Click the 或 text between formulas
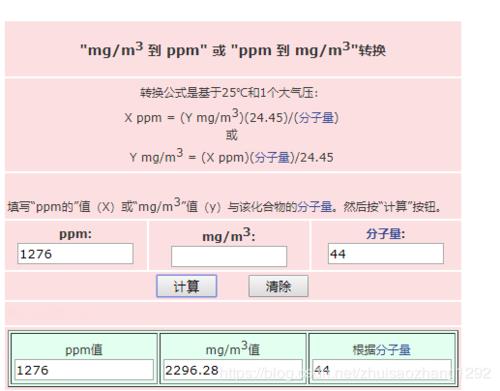Viewport: 500px width, 391px height. point(232,135)
